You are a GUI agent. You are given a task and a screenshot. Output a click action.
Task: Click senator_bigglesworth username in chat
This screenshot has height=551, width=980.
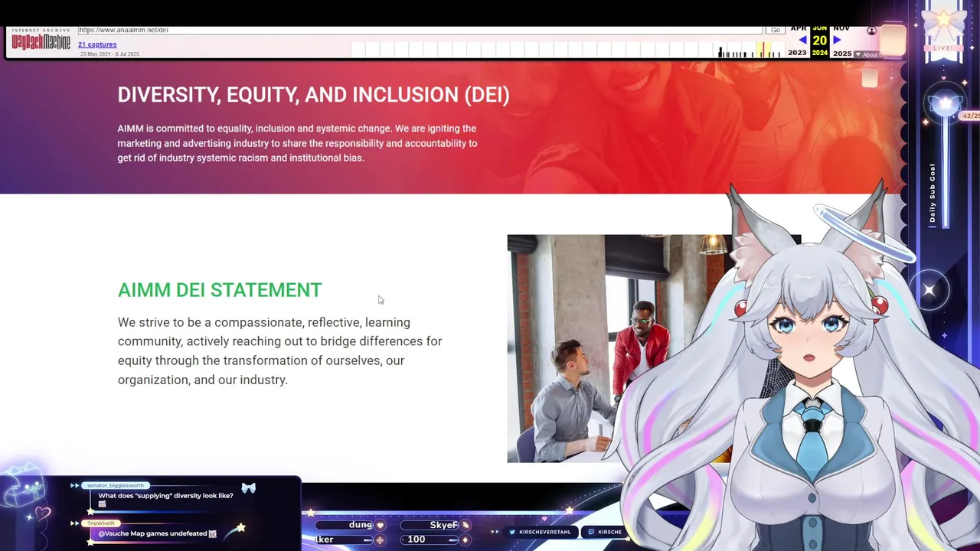115,485
